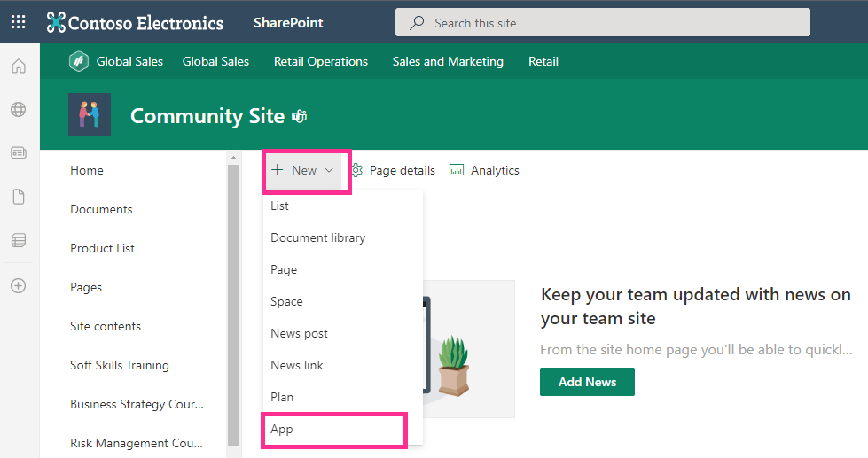Click 'Keep your team updated' heading
This screenshot has width=868, height=458.
(696, 307)
